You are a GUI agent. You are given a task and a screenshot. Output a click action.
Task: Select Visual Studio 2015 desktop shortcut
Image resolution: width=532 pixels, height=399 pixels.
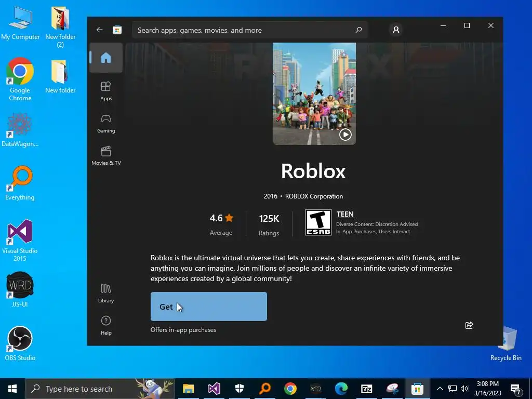click(20, 240)
